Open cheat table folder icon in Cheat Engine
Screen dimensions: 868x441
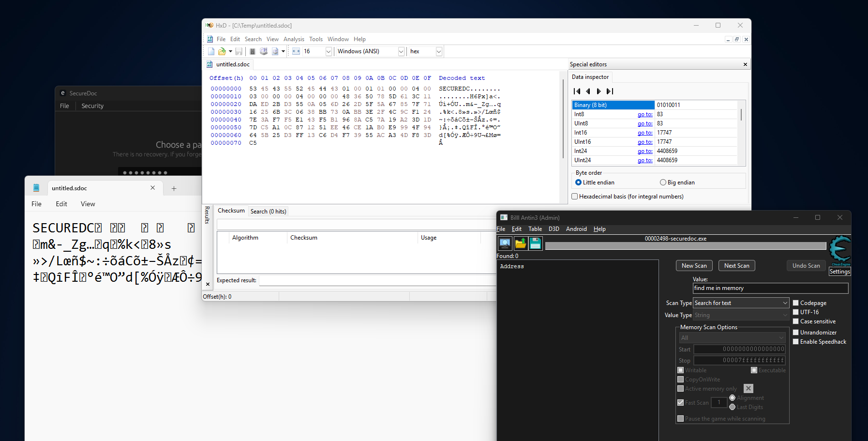[x=520, y=243]
